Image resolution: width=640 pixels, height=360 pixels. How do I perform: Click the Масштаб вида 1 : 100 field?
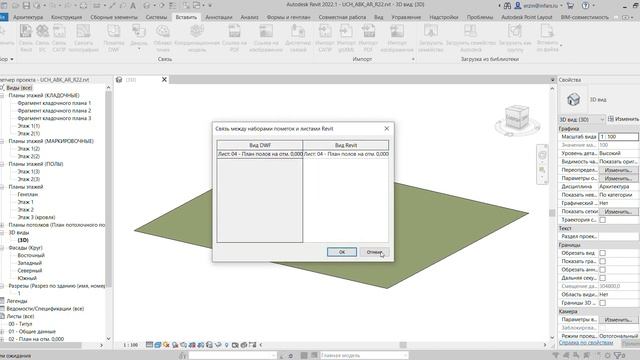[x=618, y=137]
